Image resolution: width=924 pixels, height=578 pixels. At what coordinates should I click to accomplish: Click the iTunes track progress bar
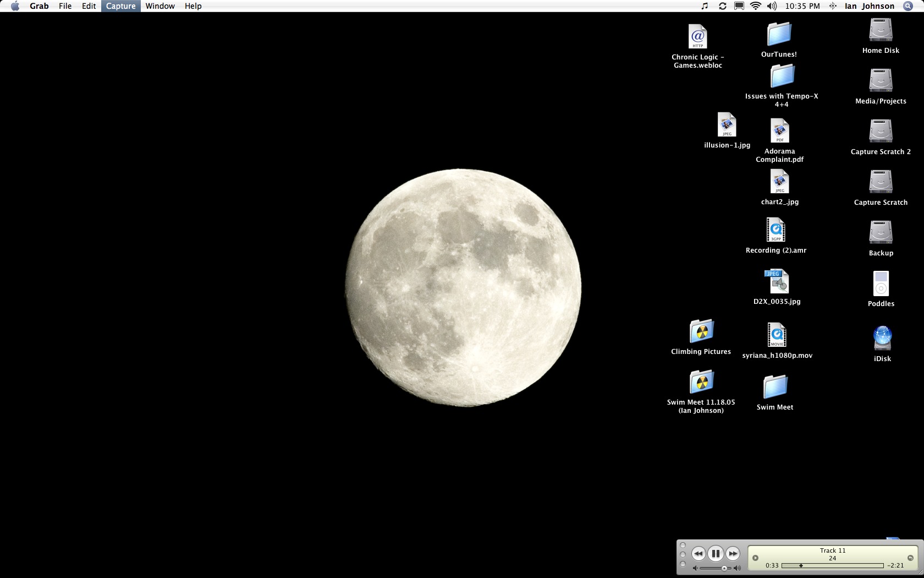[833, 565]
